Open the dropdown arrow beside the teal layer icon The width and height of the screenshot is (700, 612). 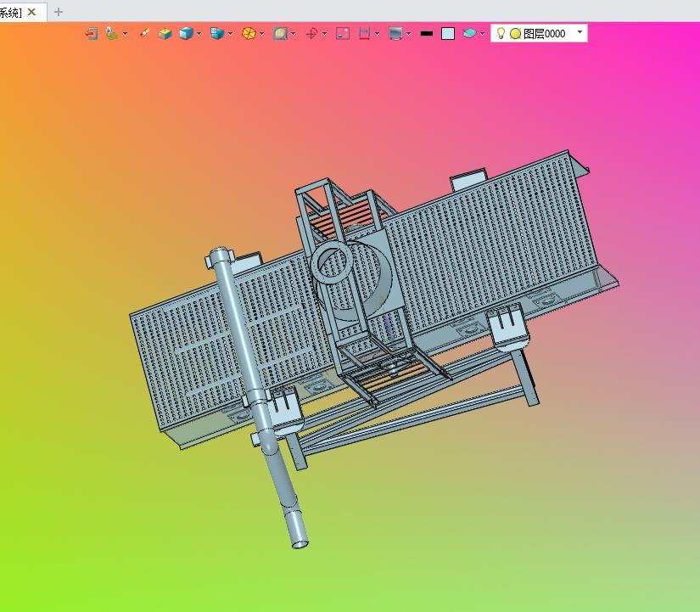[483, 34]
